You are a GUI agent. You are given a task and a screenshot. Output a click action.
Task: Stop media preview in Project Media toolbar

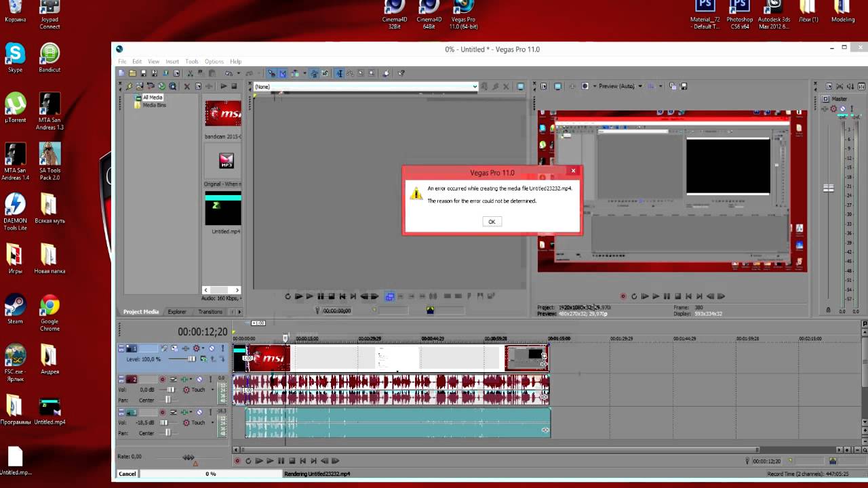coord(234,86)
